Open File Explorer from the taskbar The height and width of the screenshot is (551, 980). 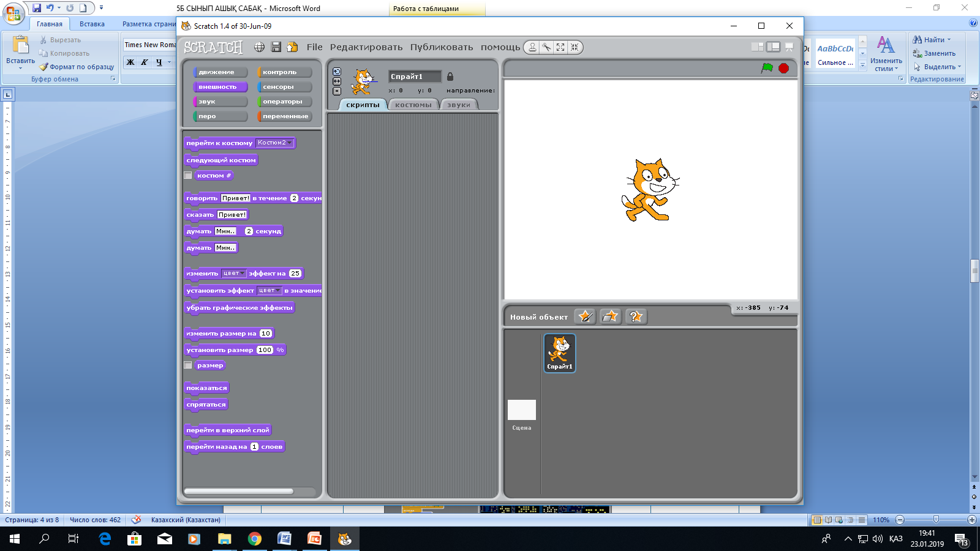tap(225, 539)
